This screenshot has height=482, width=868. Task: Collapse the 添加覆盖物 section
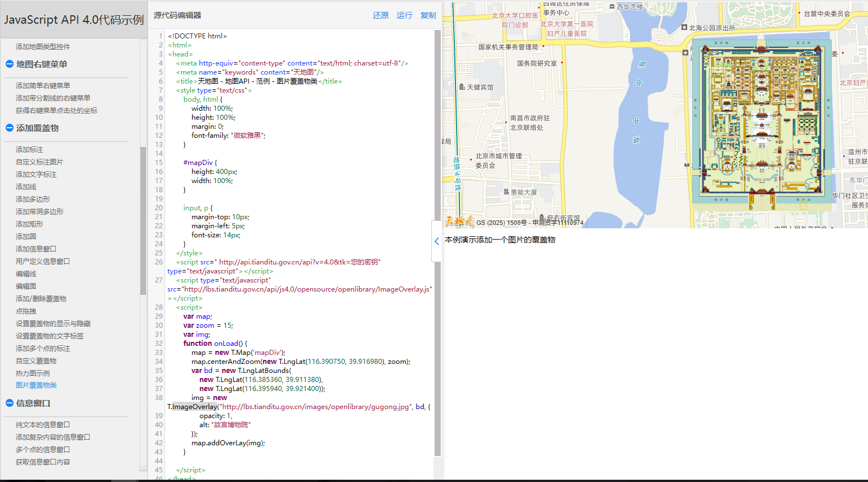[x=10, y=128]
